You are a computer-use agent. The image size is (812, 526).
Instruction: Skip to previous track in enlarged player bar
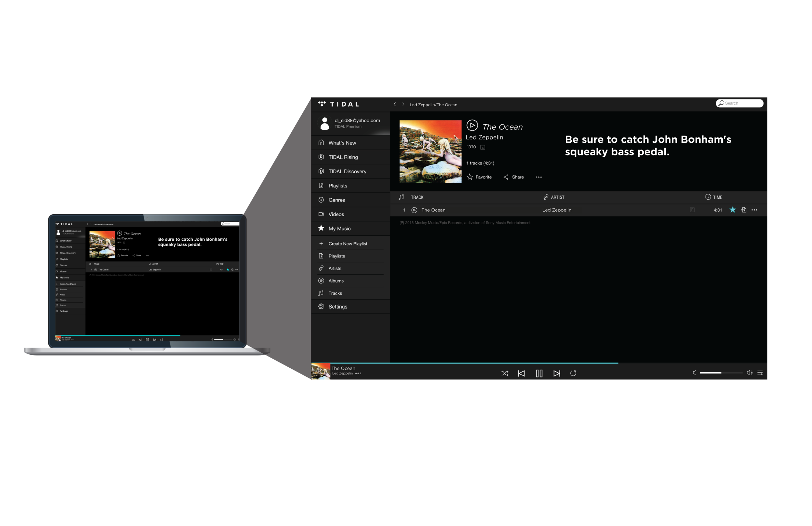tap(521, 374)
